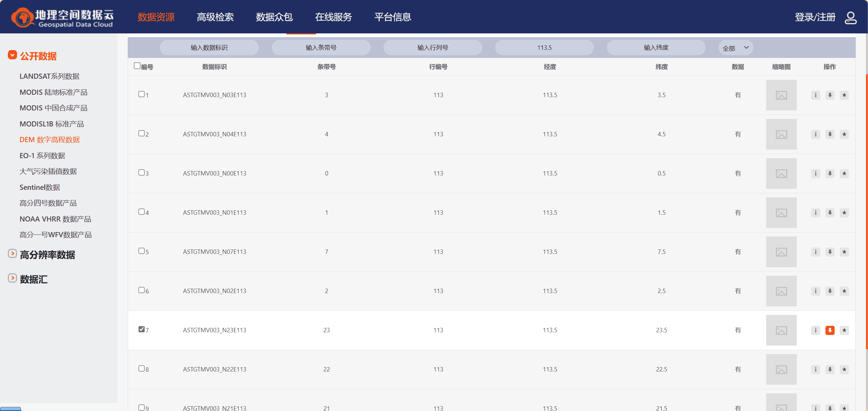
Task: Expand the 高分辨率数据 section
Action: pyautogui.click(x=12, y=254)
